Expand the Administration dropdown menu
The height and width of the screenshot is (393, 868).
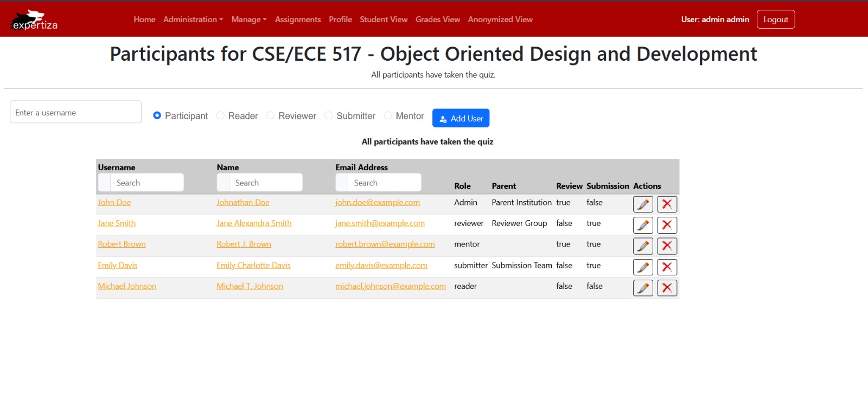pos(193,20)
